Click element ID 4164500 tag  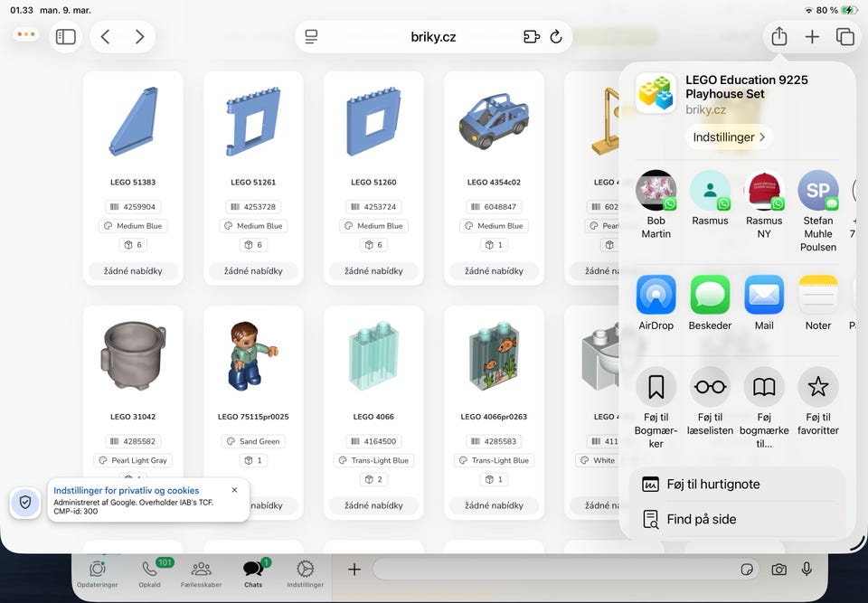[x=373, y=441]
